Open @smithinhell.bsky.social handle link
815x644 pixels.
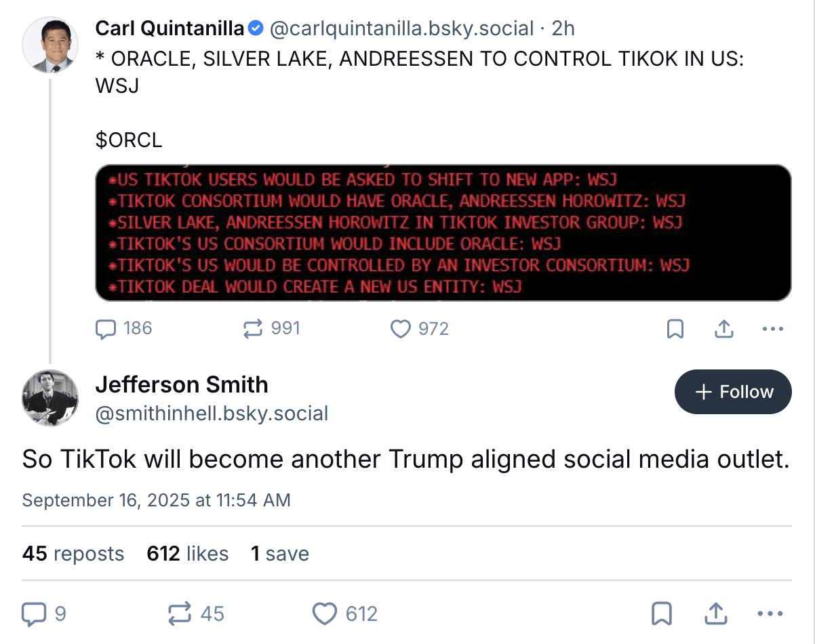tap(212, 413)
